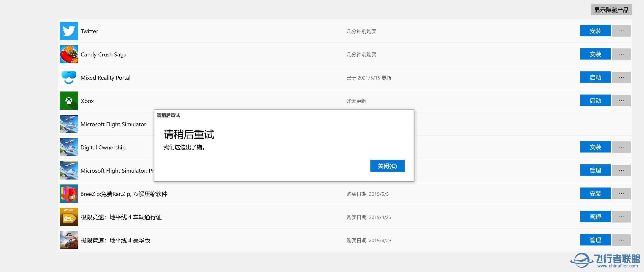Install the Twitter app via 安装
The image size is (644, 272).
click(x=595, y=31)
